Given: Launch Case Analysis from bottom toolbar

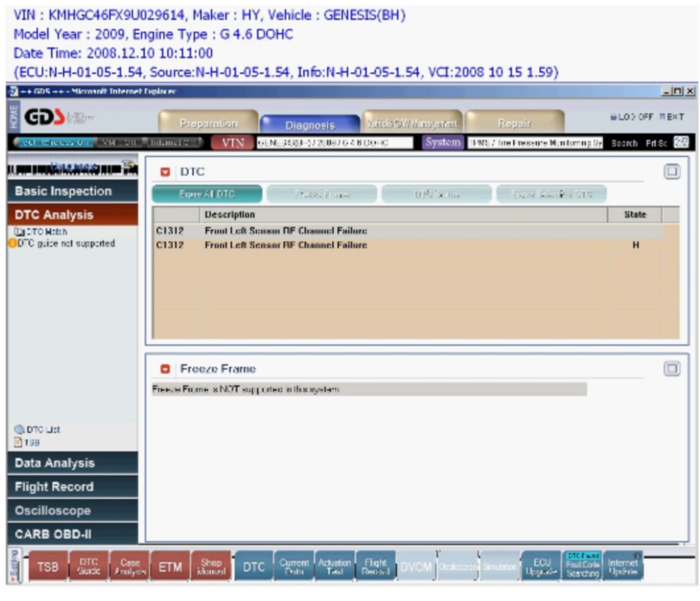Looking at the screenshot, I should tap(130, 566).
